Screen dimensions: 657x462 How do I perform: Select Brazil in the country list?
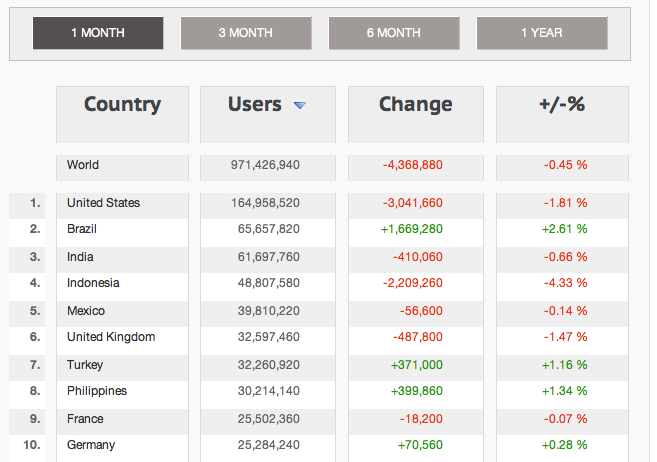pos(82,229)
